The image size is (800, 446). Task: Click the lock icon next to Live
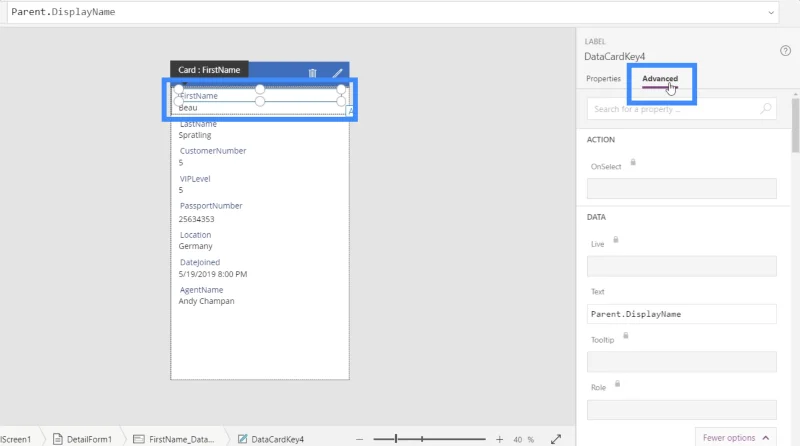pyautogui.click(x=616, y=240)
